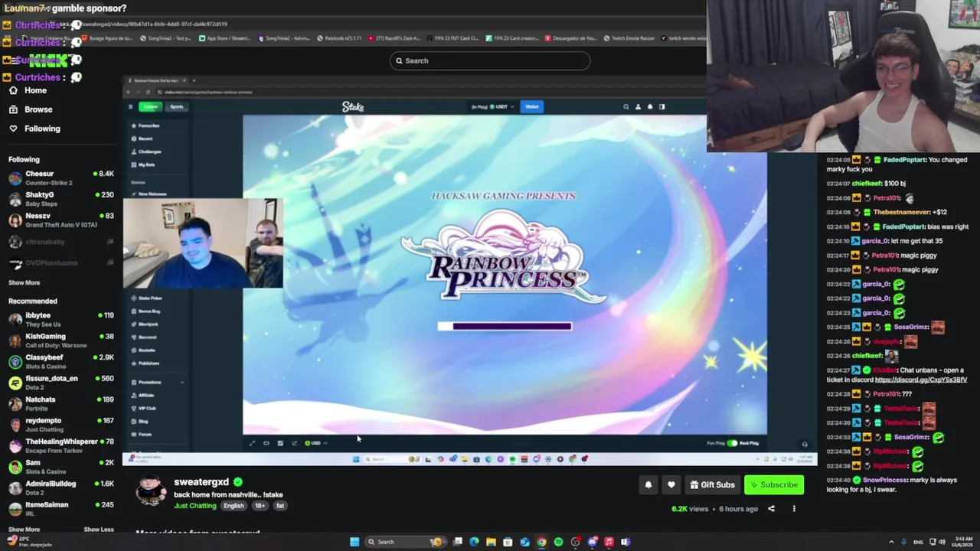980x551 pixels.
Task: Open OVOPhantuums channel entry
Action: click(x=60, y=263)
